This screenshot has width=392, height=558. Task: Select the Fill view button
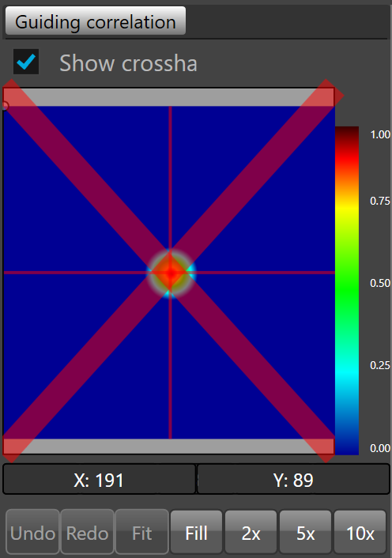(x=196, y=532)
